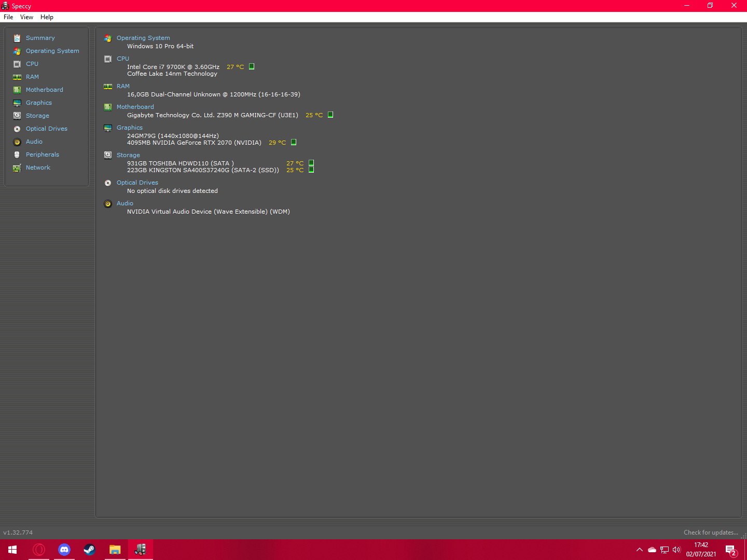
Task: Click the Operating System Windows flag sidebar icon
Action: pos(17,51)
